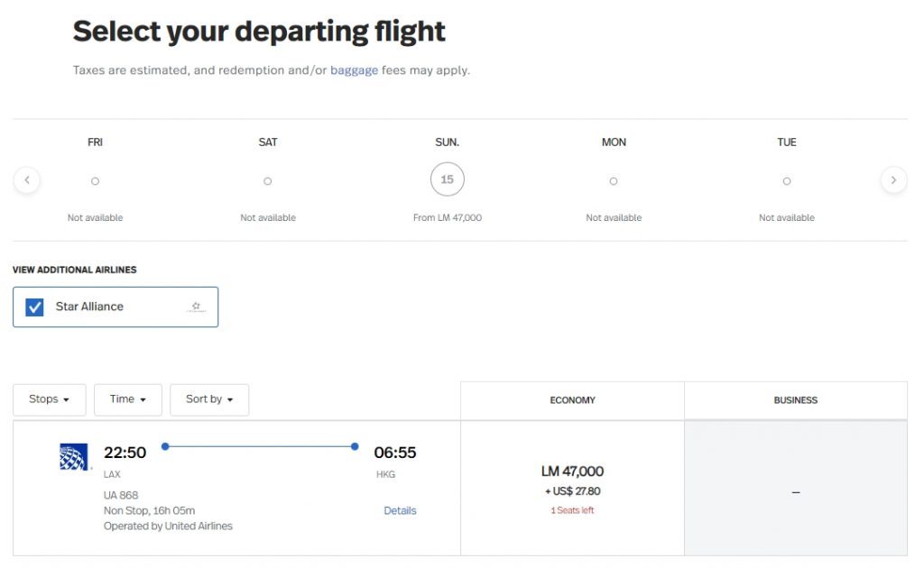Viewport: 924px width, 568px height.
Task: View flight Details for UA 868
Action: [x=400, y=510]
